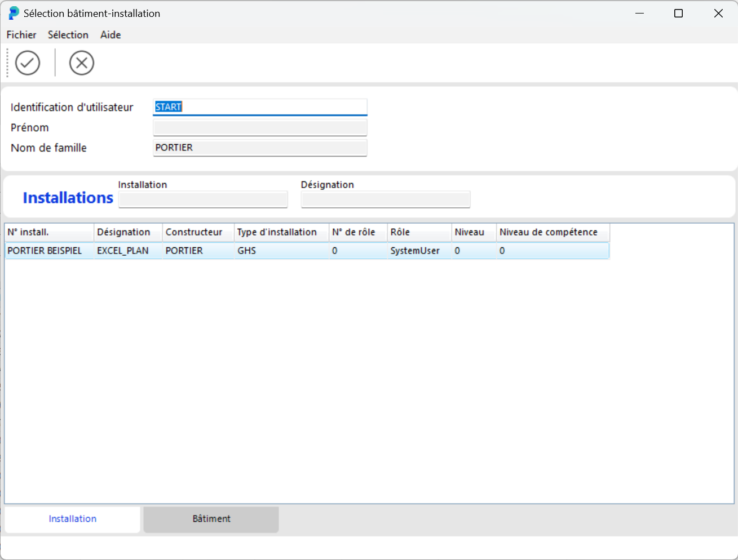Select the PORTIER BEISPIEL cell

pyautogui.click(x=49, y=251)
